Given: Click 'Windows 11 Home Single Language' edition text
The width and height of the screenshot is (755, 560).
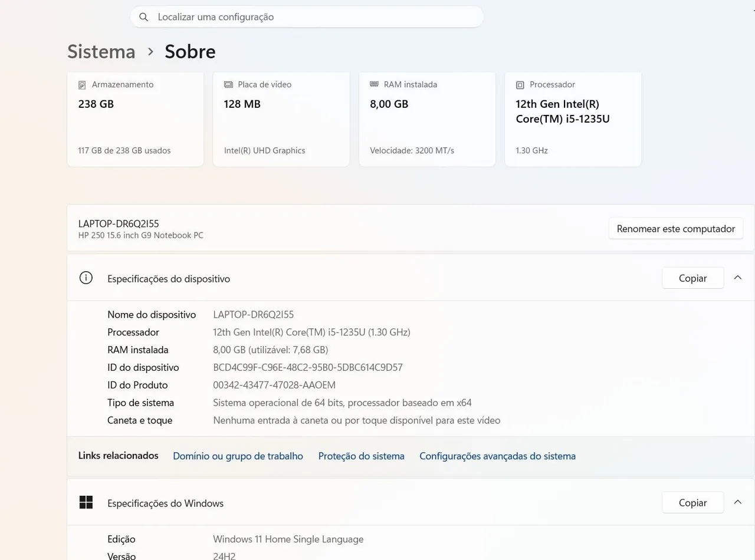Looking at the screenshot, I should [288, 539].
